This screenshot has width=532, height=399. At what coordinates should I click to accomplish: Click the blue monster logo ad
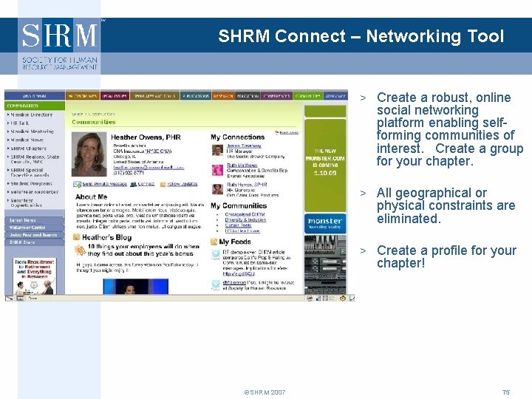click(325, 223)
